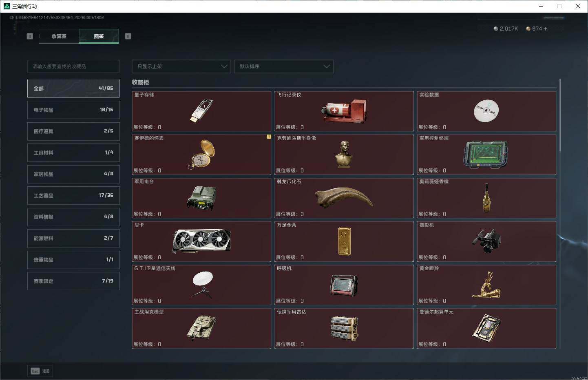Select the 量子存储 USB drive item icon
Screen dimensions: 588x380
coord(201,110)
